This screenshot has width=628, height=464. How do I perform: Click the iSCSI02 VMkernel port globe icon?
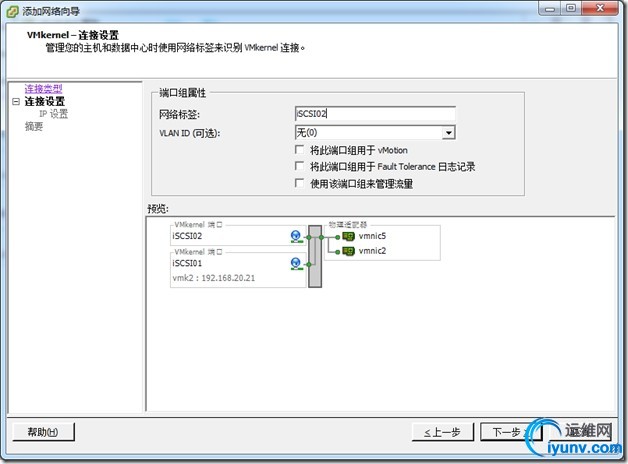coord(296,236)
